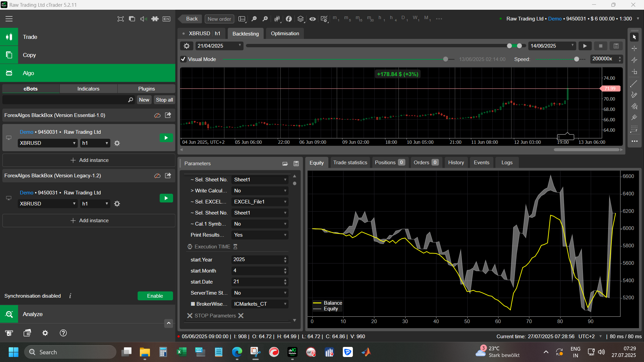The height and width of the screenshot is (362, 644).
Task: Open more drawing tools ellipsis
Action: [x=634, y=141]
